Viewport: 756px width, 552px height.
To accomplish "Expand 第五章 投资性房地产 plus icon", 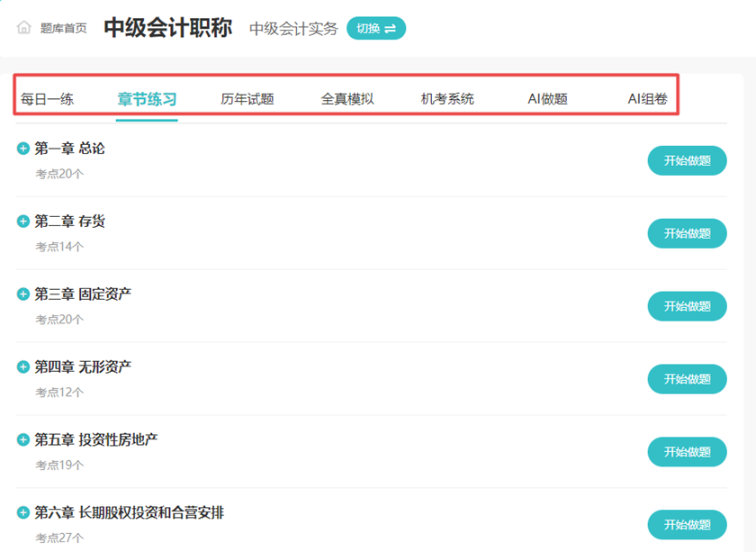I will point(23,440).
